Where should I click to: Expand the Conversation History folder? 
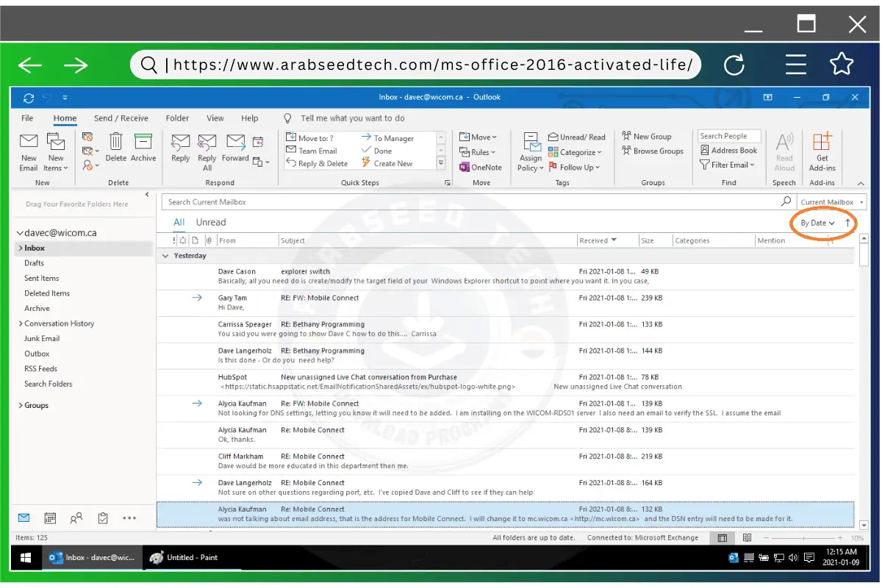[x=21, y=323]
